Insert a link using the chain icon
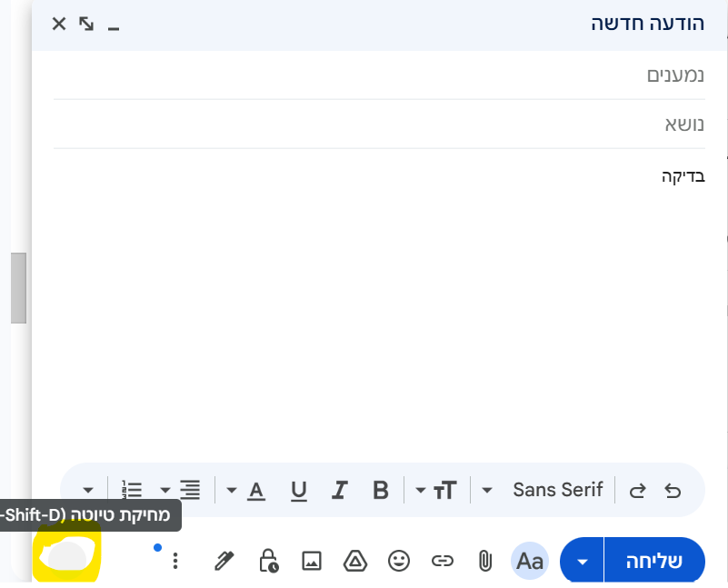 [x=442, y=561]
